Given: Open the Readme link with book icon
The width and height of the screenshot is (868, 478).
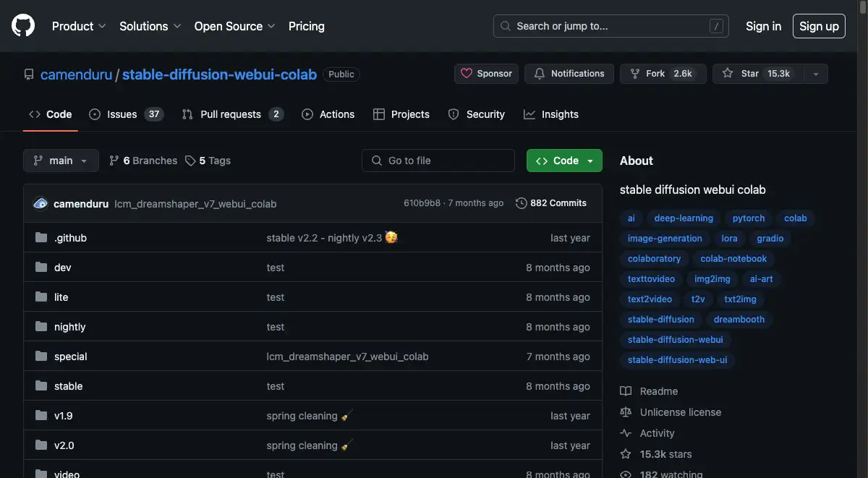Looking at the screenshot, I should click(658, 391).
